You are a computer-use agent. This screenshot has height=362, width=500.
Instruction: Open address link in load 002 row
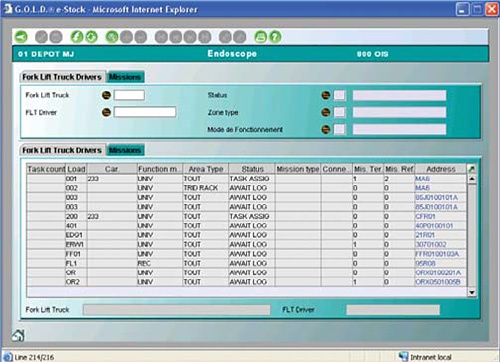422,188
